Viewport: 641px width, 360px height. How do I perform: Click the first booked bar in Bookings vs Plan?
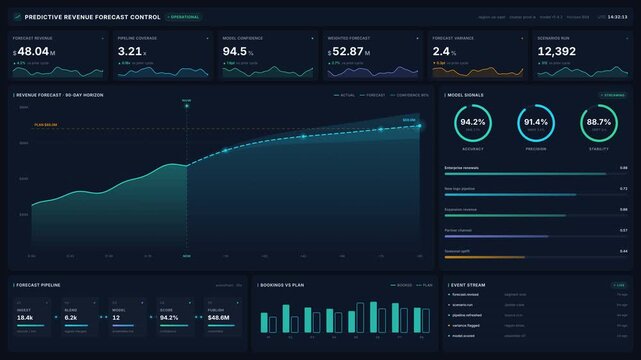[x=264, y=323]
